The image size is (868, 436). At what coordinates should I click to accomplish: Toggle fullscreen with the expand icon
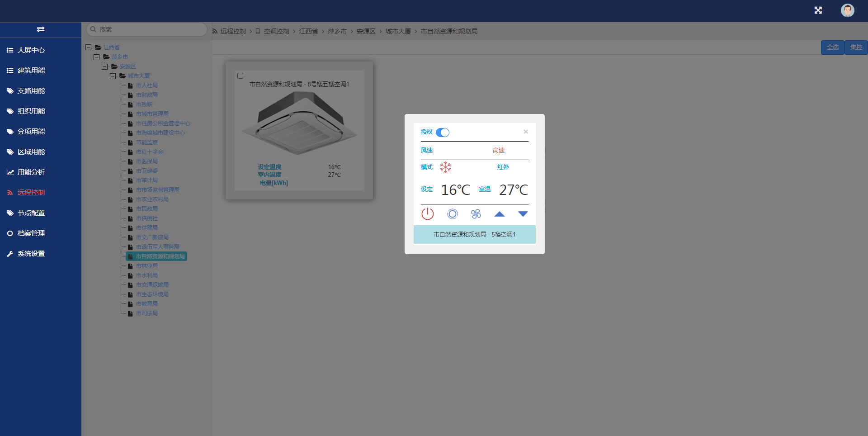coord(818,10)
